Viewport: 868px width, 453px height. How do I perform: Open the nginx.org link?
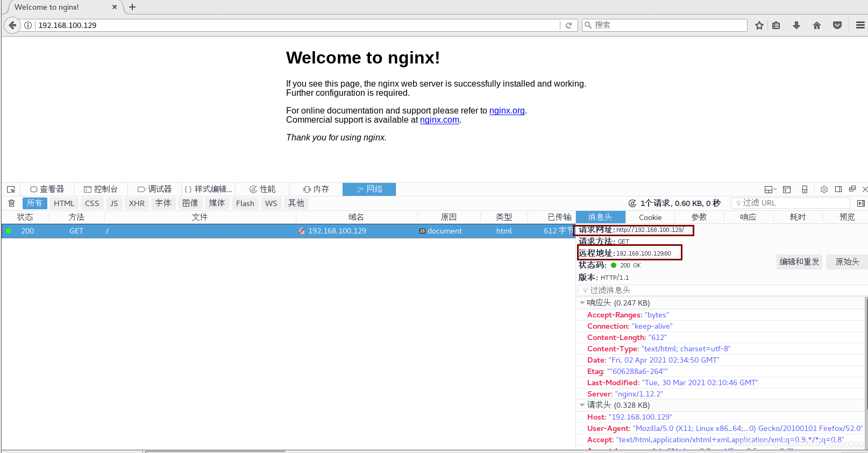pyautogui.click(x=507, y=110)
